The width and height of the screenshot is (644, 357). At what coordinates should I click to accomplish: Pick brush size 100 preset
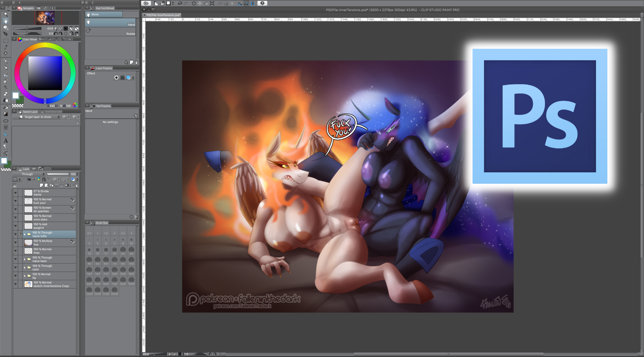131,260
